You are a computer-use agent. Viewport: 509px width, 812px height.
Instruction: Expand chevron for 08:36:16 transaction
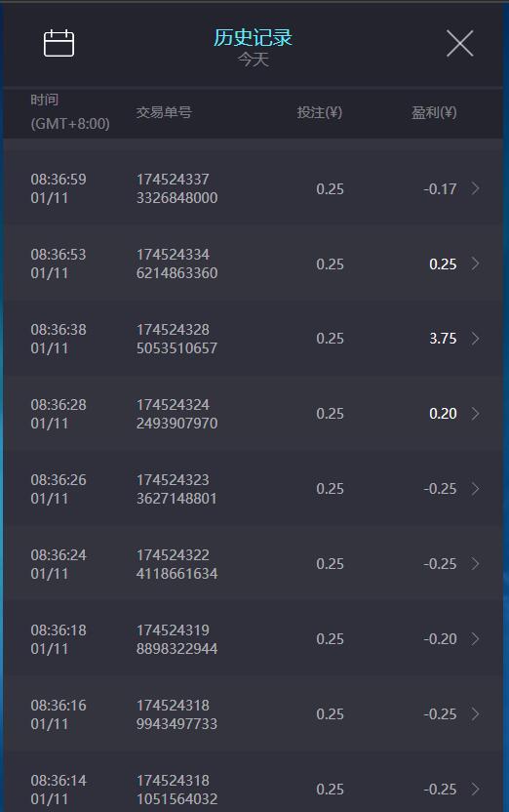pos(475,714)
